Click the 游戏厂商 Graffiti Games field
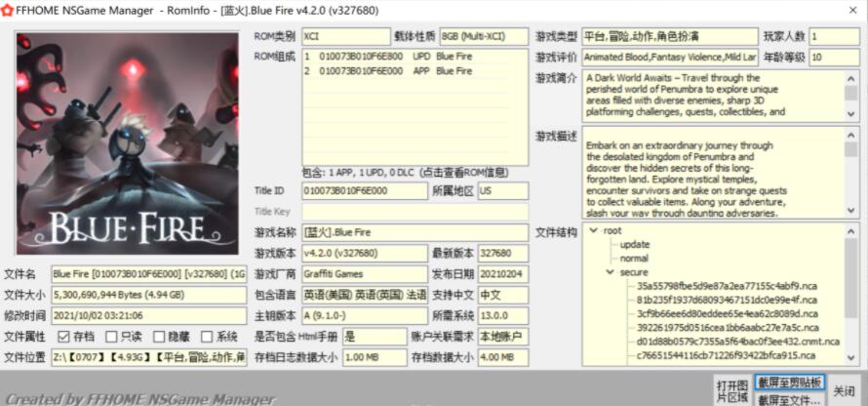This screenshot has height=406, width=868. (365, 274)
